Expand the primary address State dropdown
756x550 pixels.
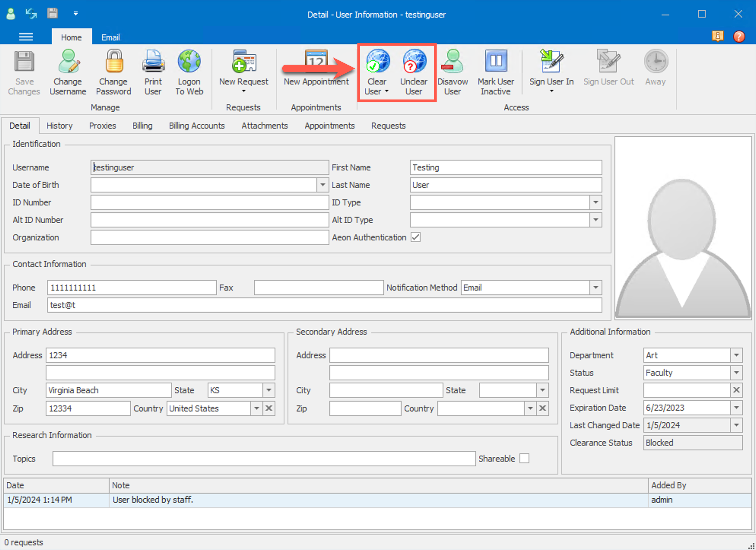(269, 390)
